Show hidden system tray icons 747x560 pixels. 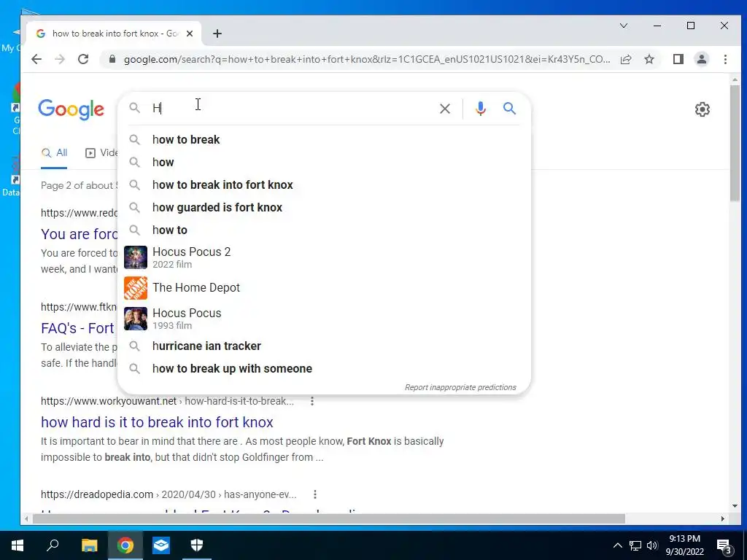coord(617,545)
